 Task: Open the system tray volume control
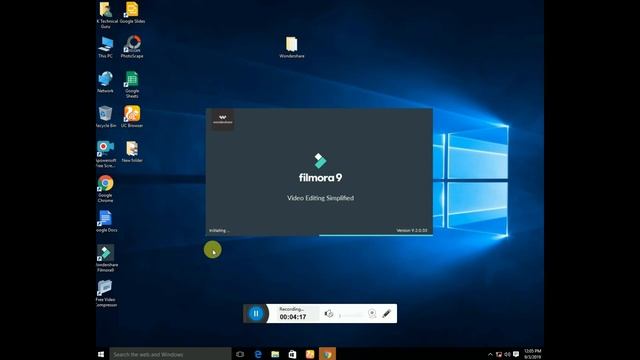pos(507,354)
